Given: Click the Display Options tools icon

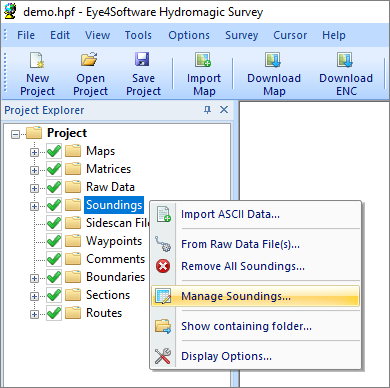Looking at the screenshot, I should 163,356.
